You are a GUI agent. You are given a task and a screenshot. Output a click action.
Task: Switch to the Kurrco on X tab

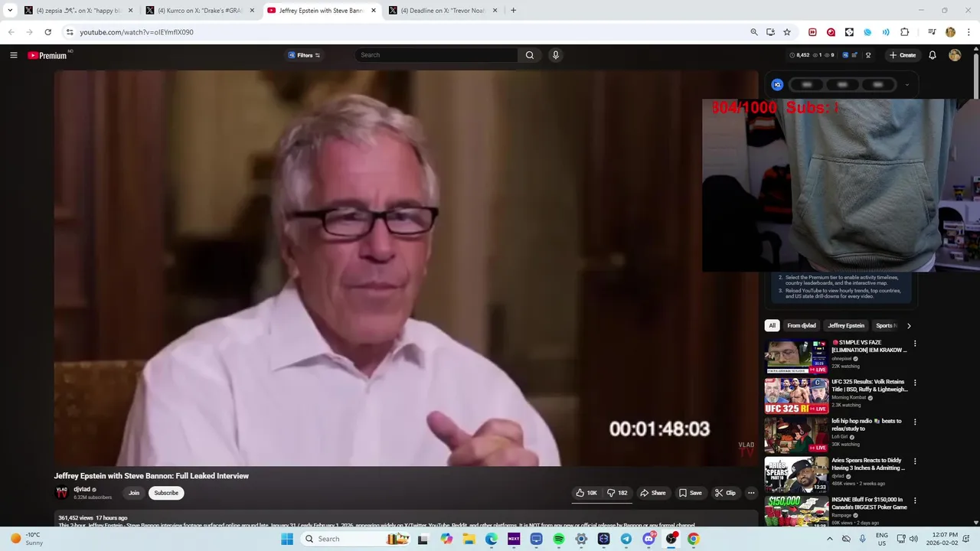199,11
